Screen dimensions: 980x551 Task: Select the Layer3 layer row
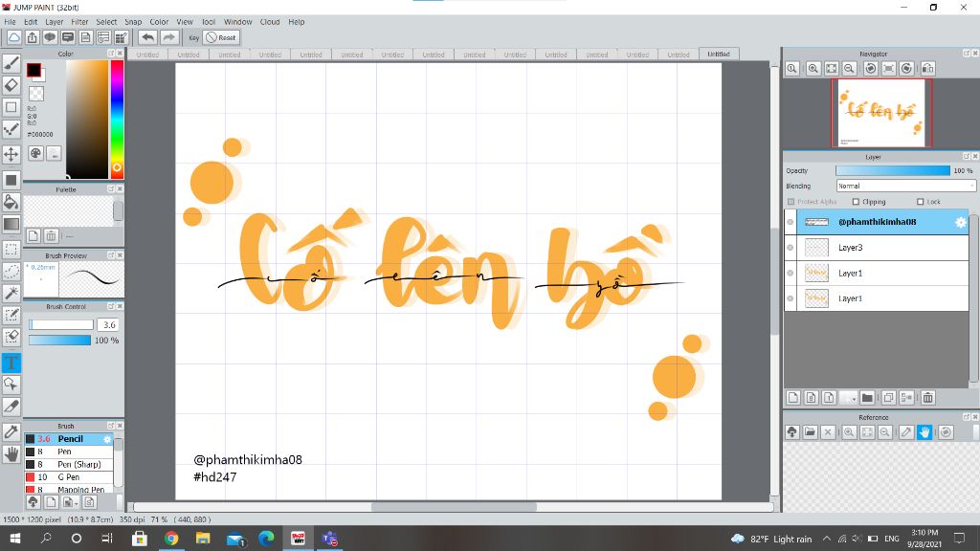point(877,248)
